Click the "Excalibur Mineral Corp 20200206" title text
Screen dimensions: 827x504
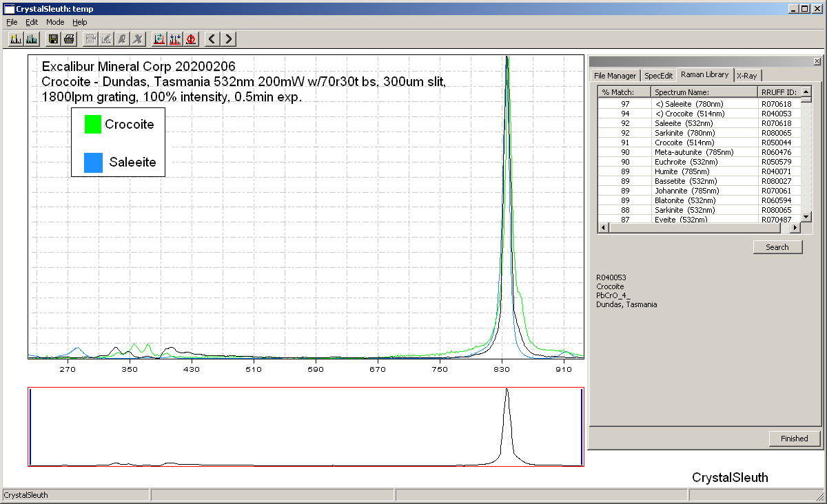(x=139, y=67)
